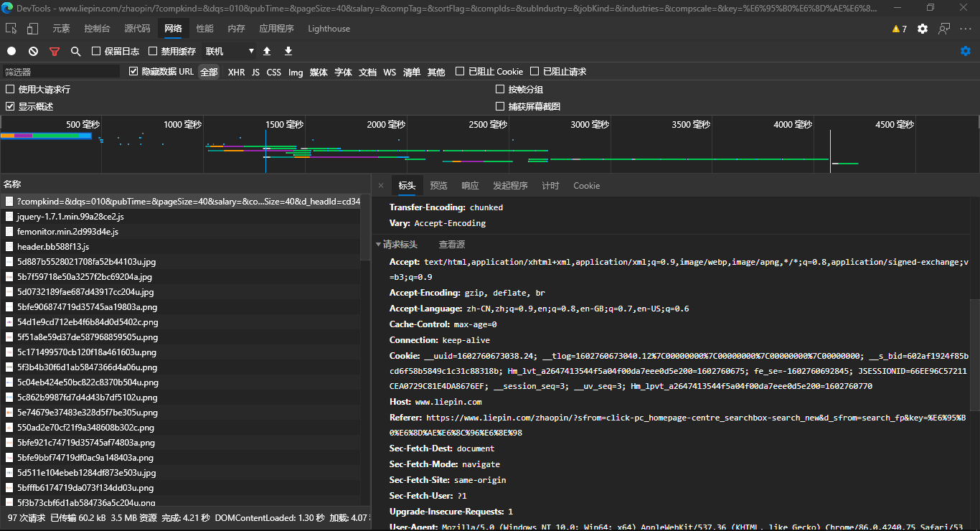Click the 1500 毫秒 timeline overview marker

[285, 124]
